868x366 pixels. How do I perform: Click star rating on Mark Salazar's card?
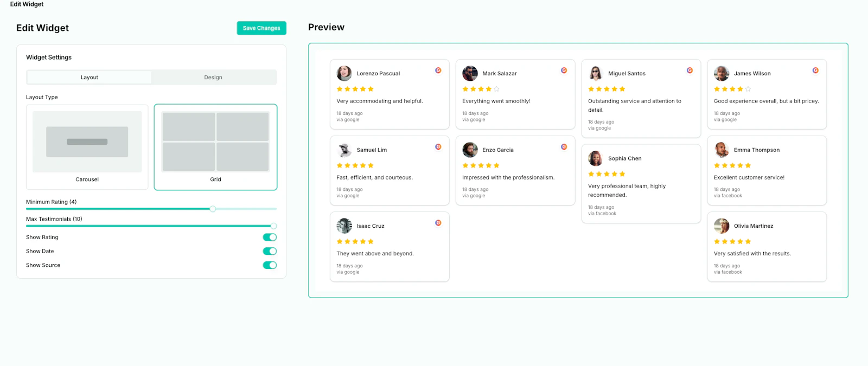[x=481, y=89]
